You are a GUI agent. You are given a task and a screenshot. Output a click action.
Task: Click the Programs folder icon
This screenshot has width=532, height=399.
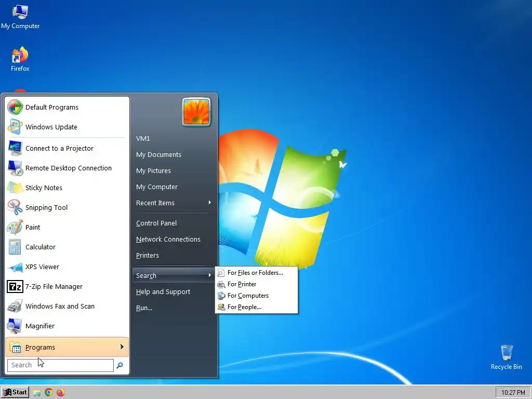[x=15, y=347]
